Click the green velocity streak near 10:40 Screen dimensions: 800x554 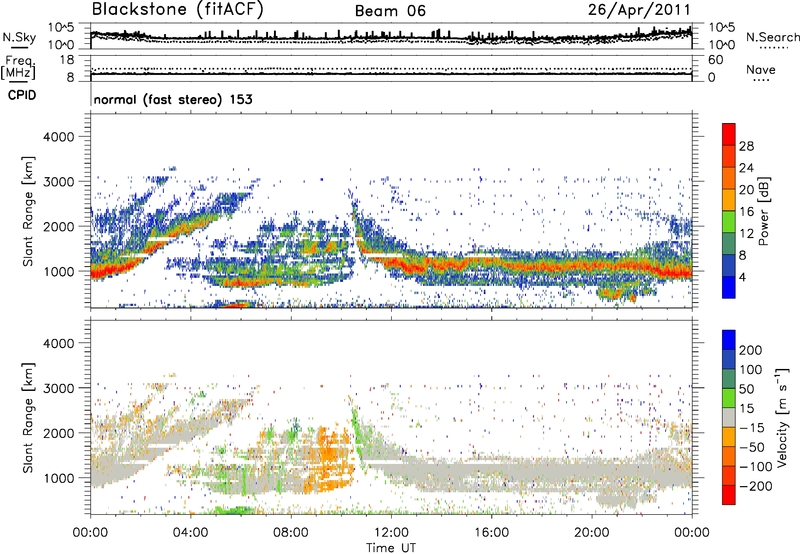tap(359, 429)
